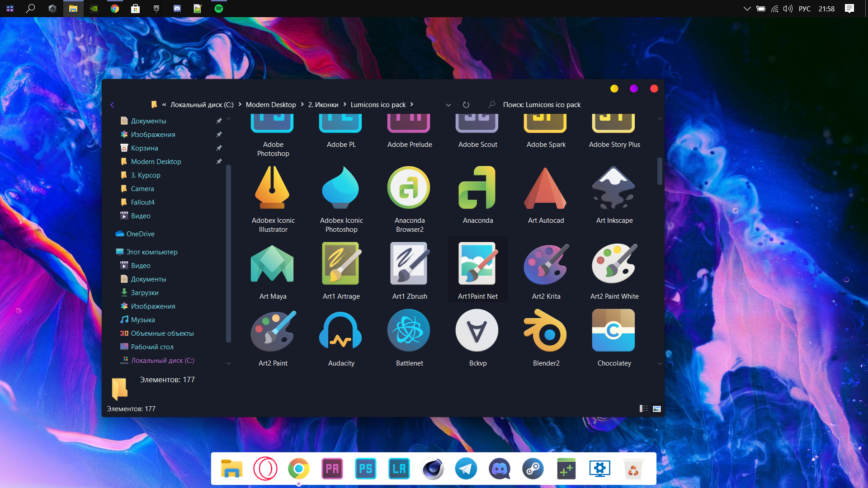Open Этот компьютер in navigation pane
The height and width of the screenshot is (488, 868).
tap(151, 252)
